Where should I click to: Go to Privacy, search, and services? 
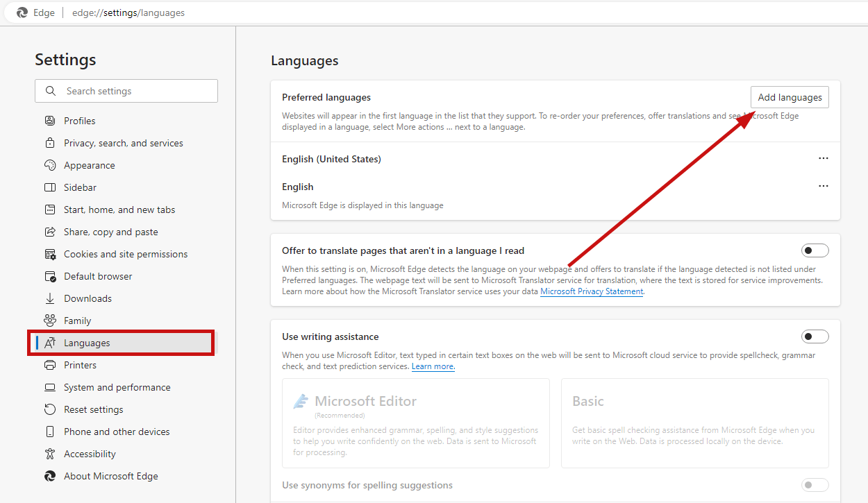122,143
